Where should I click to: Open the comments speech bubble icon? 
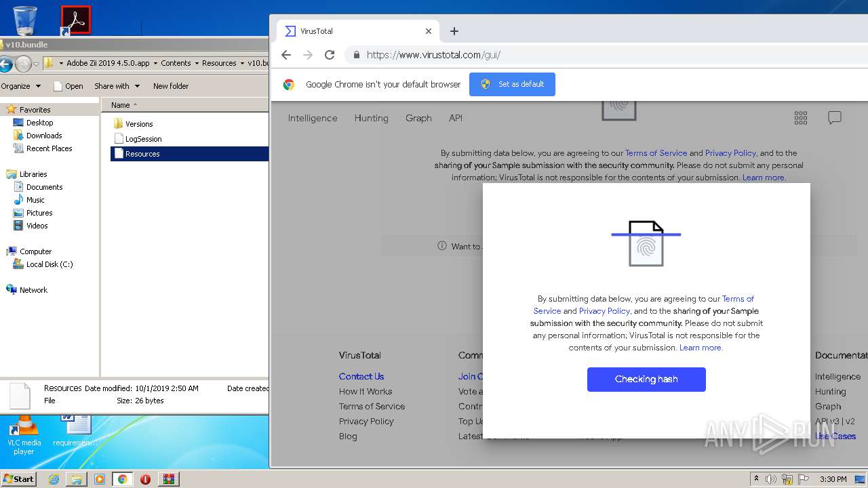[835, 118]
